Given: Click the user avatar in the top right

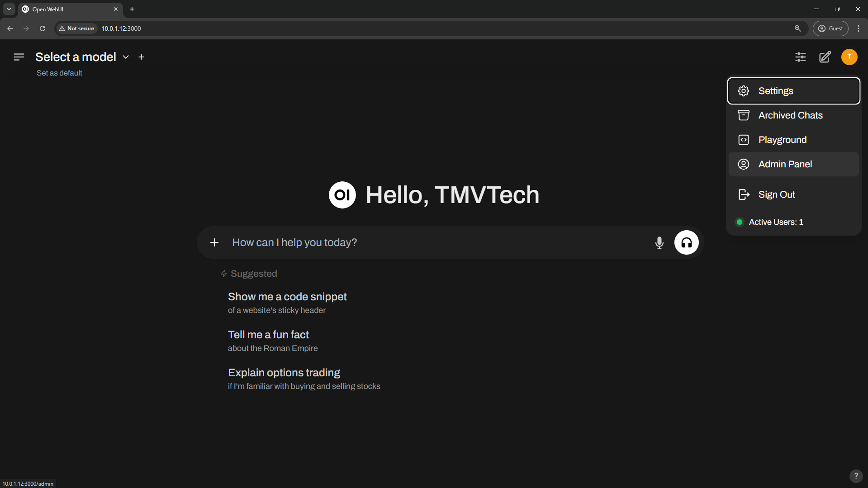Looking at the screenshot, I should point(849,57).
